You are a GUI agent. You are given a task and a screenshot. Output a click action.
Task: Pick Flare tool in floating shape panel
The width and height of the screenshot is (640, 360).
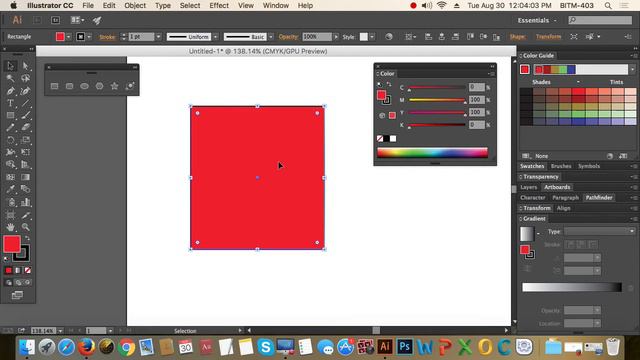(x=130, y=86)
